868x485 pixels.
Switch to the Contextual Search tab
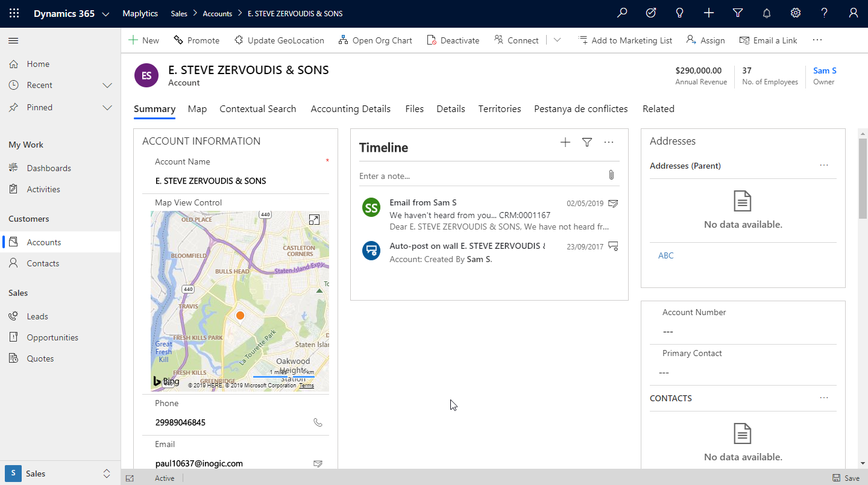pyautogui.click(x=258, y=109)
